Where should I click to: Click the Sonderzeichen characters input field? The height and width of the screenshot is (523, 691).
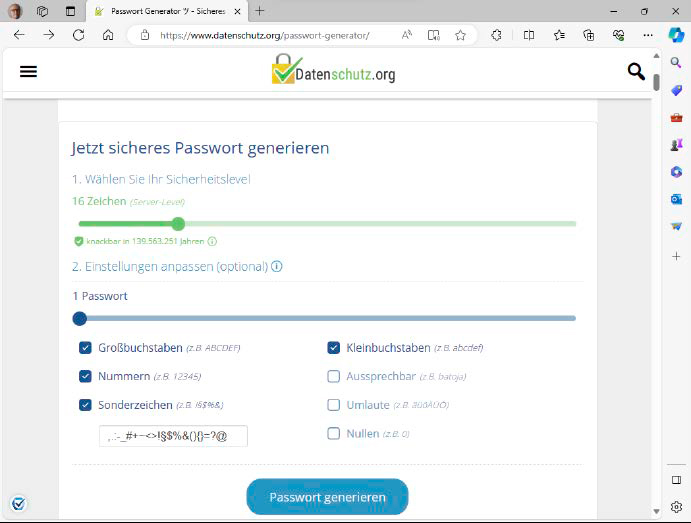(173, 436)
